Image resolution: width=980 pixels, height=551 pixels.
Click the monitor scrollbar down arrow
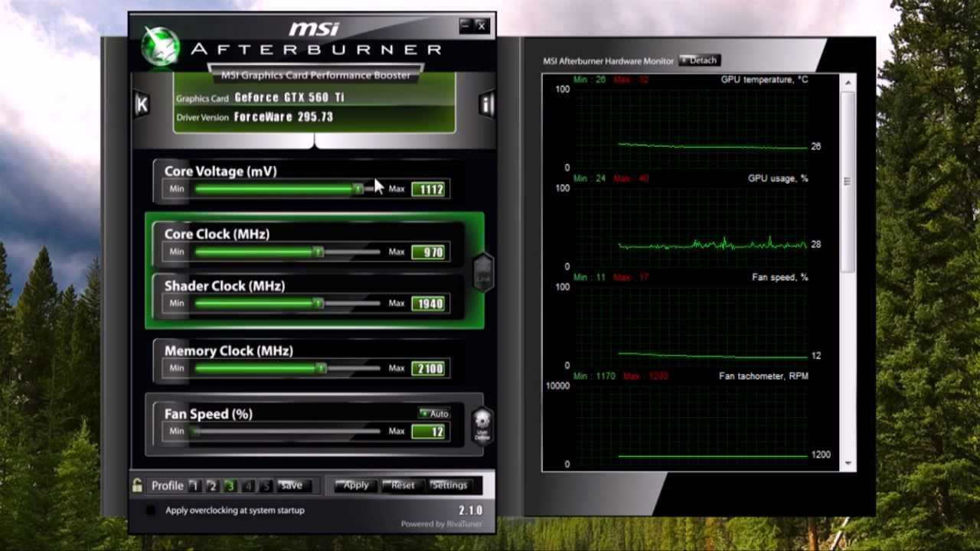click(848, 463)
